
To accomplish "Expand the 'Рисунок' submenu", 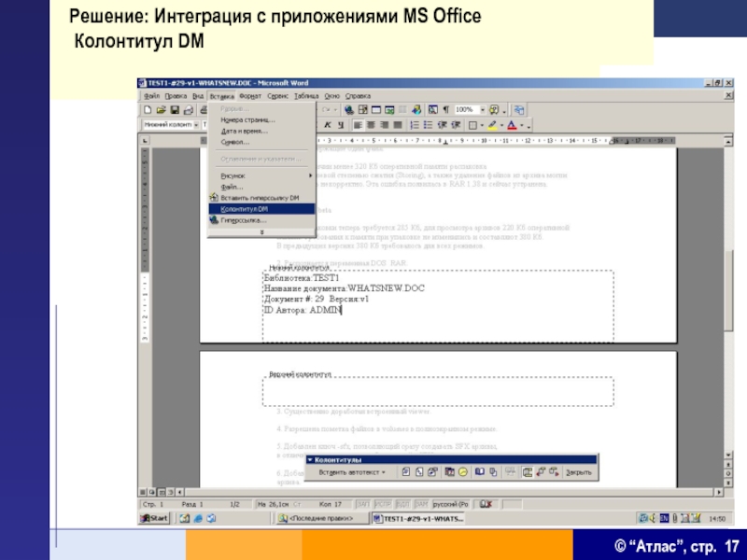I will pos(261,175).
